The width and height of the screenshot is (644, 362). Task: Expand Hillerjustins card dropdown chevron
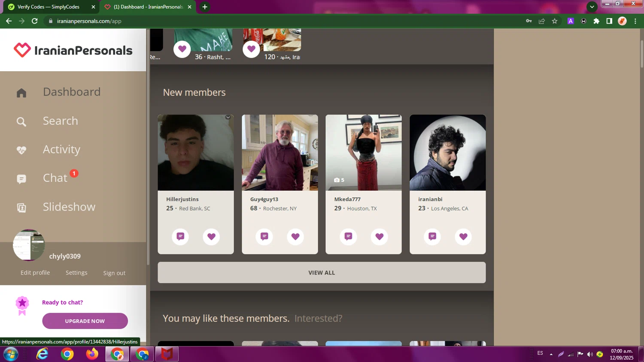click(228, 117)
